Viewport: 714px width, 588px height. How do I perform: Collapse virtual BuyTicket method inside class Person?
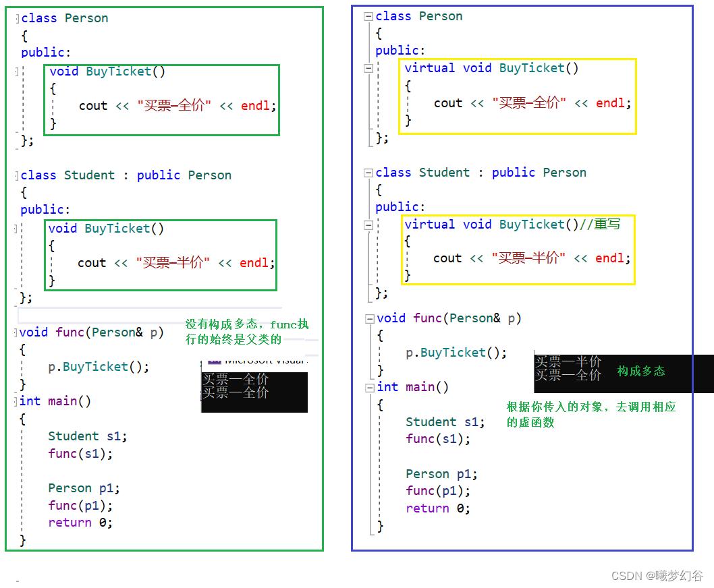click(x=368, y=68)
